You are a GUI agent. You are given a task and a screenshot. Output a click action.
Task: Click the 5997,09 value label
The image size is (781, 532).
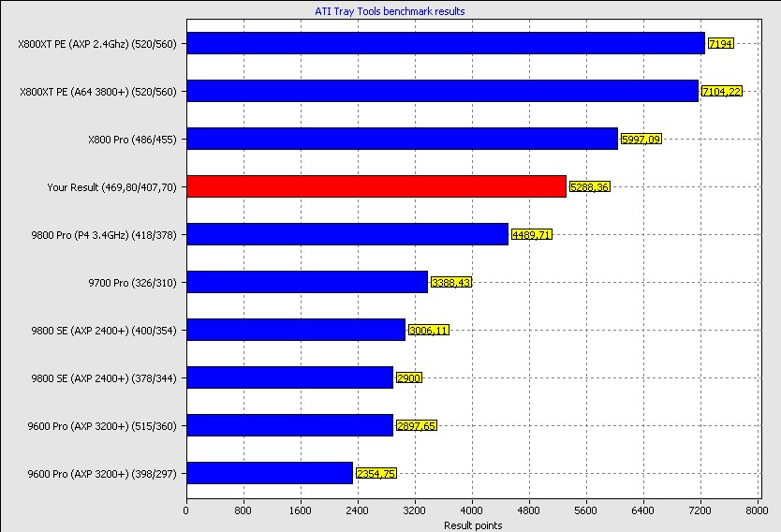pyautogui.click(x=641, y=139)
